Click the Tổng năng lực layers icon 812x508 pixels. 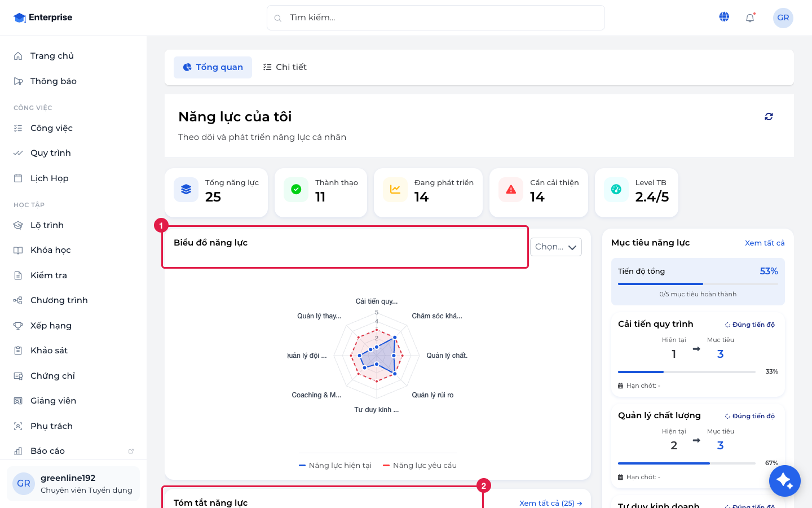[186, 190]
